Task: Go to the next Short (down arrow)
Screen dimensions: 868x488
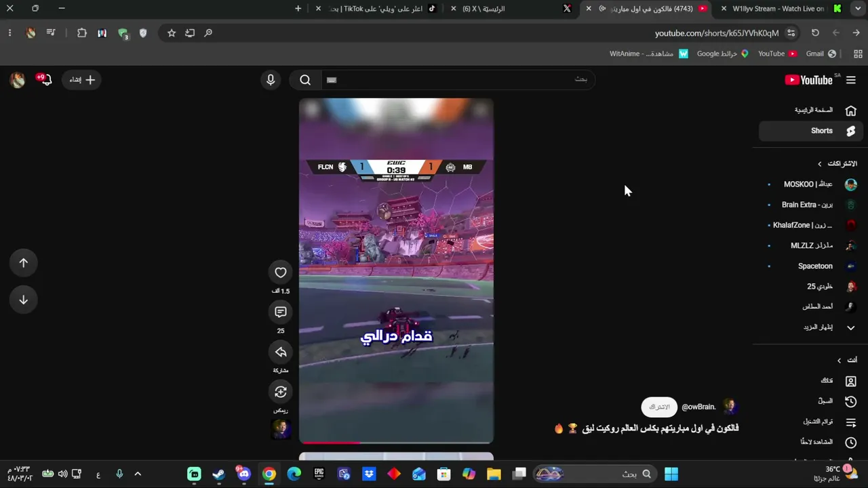Action: coord(24,300)
